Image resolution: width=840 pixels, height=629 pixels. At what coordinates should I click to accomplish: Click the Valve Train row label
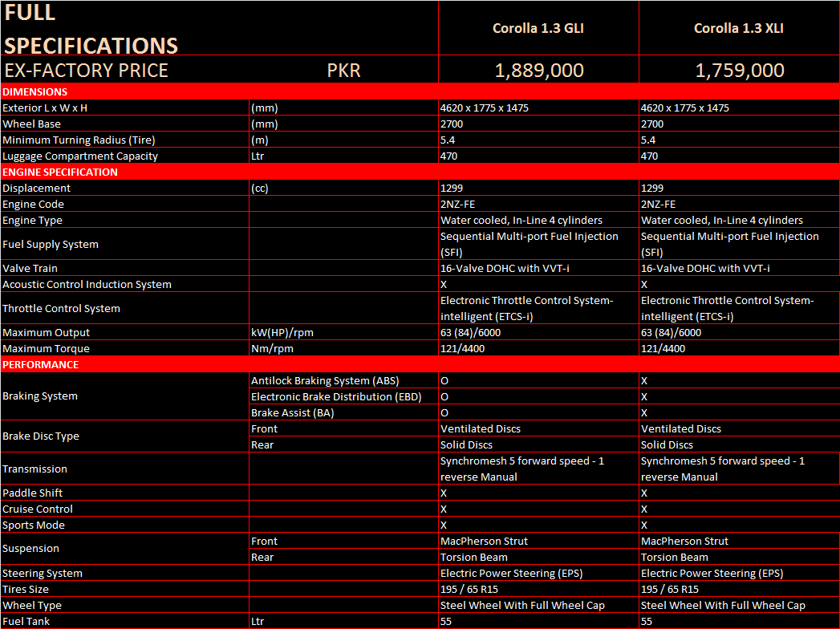click(x=30, y=269)
